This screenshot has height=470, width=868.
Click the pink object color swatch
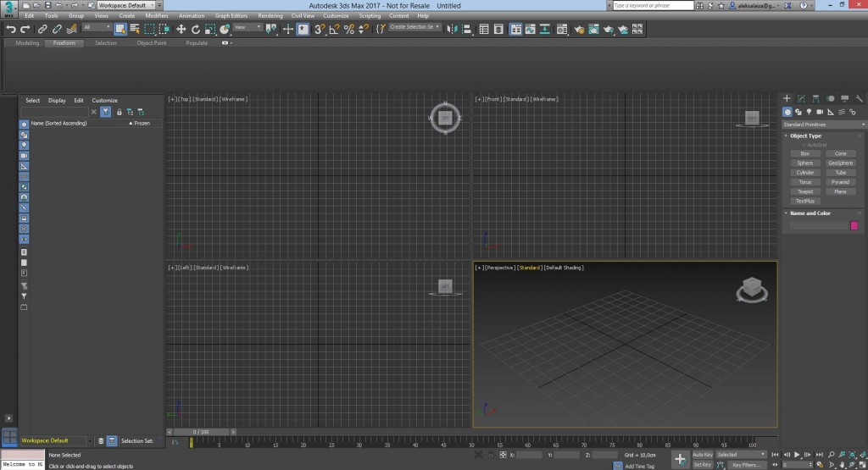coord(854,225)
